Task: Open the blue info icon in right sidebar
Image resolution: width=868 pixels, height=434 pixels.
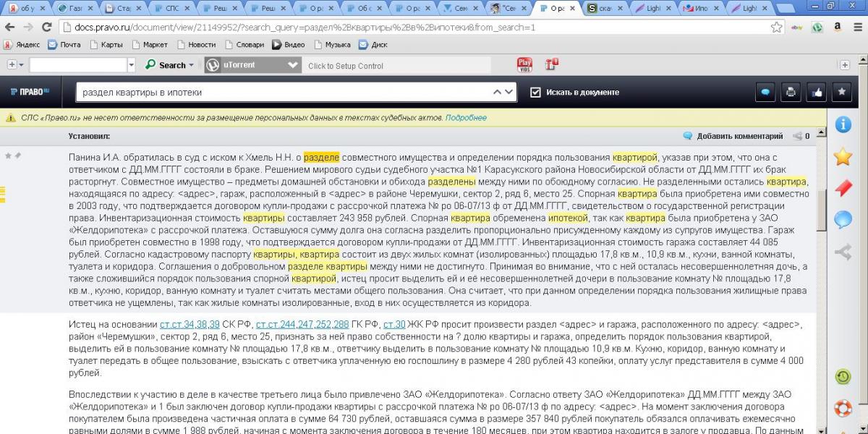Action: click(x=843, y=124)
